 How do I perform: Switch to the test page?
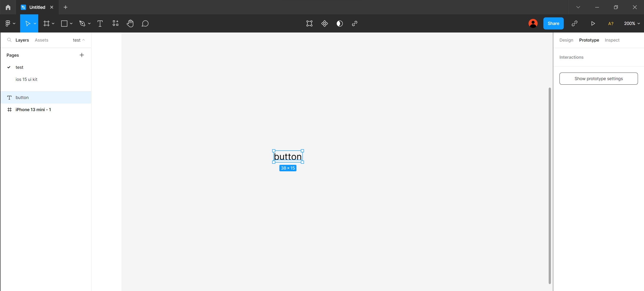(19, 67)
